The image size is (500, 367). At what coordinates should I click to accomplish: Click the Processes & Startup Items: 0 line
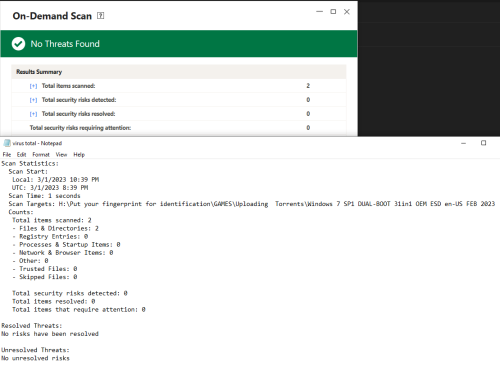[x=66, y=244]
